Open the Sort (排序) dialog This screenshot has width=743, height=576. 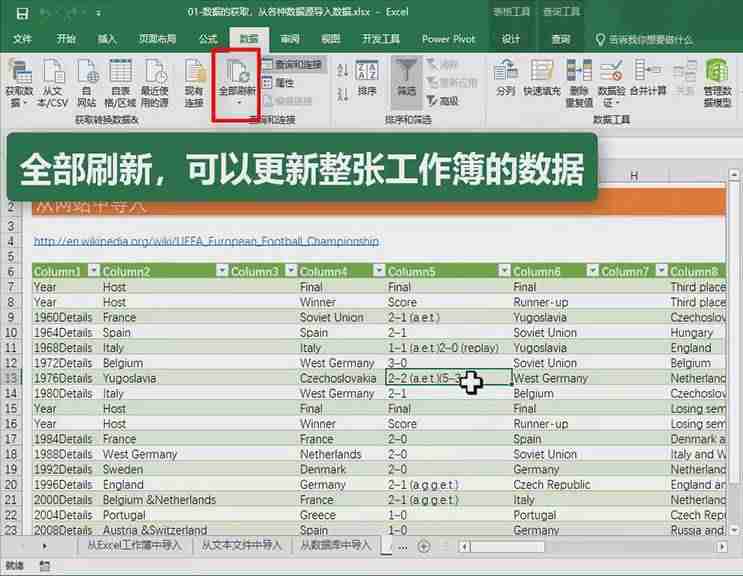click(x=367, y=78)
